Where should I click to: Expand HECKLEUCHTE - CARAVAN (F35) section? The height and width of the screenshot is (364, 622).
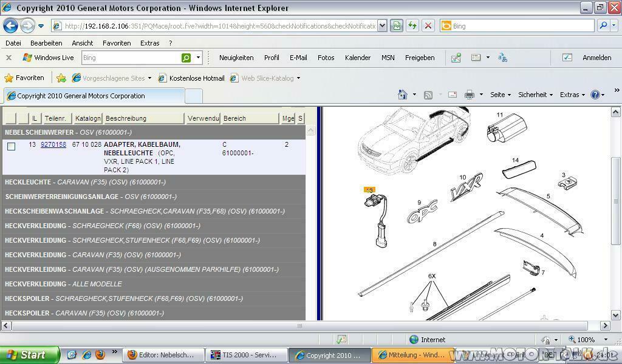(x=154, y=182)
